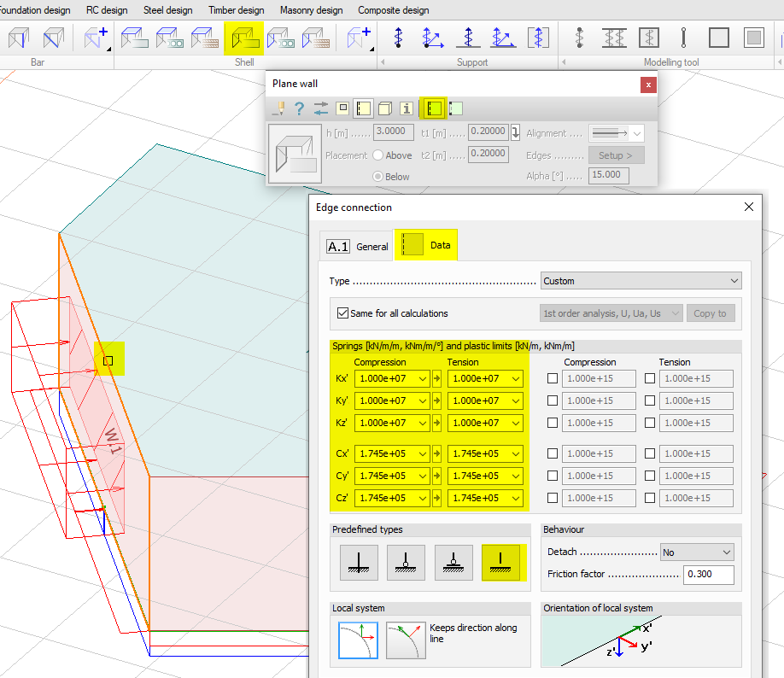The width and height of the screenshot is (784, 678).
Task: Close the Edge connection dialog
Action: 749,207
